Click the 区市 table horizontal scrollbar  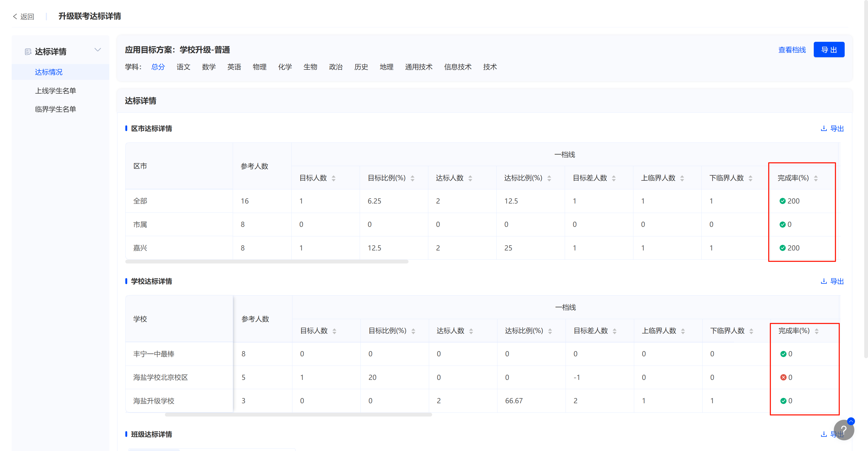(267, 262)
